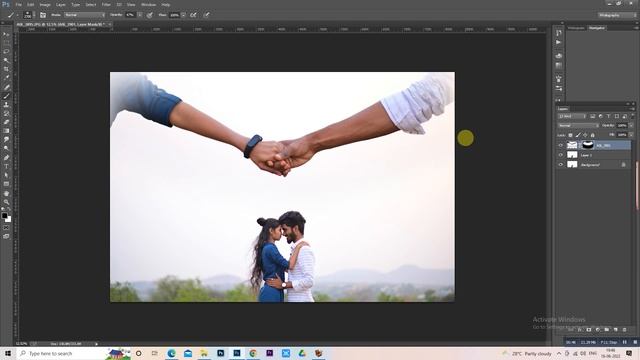This screenshot has width=640, height=360.
Task: Change the screen mode
Action: tap(6, 236)
